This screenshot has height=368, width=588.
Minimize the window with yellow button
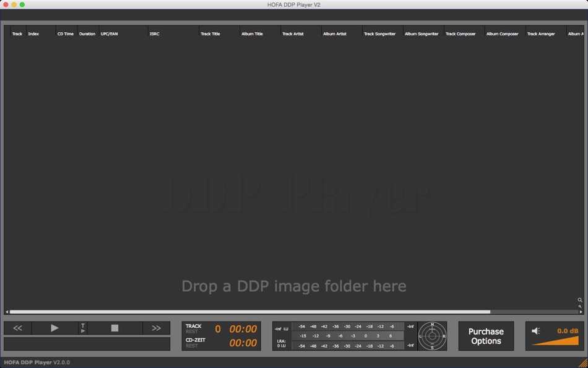[x=14, y=4]
